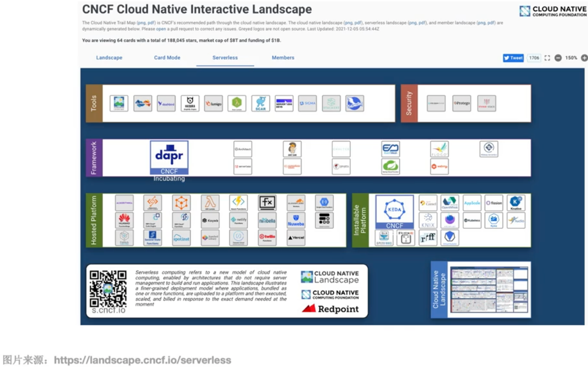588x368 pixels.
Task: Click the Tweet button
Action: click(x=513, y=58)
